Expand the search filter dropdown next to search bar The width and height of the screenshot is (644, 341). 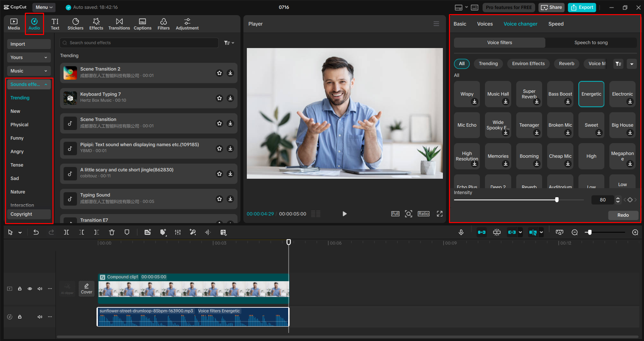[229, 43]
